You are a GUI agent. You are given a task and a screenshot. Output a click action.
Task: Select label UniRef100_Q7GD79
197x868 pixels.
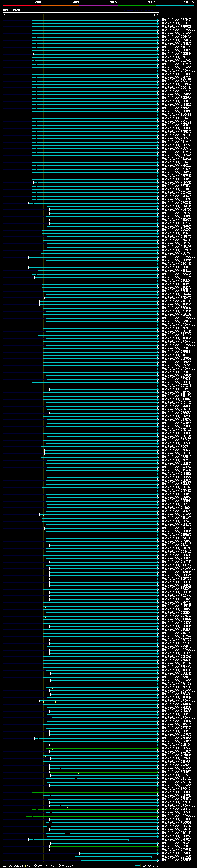177,50
